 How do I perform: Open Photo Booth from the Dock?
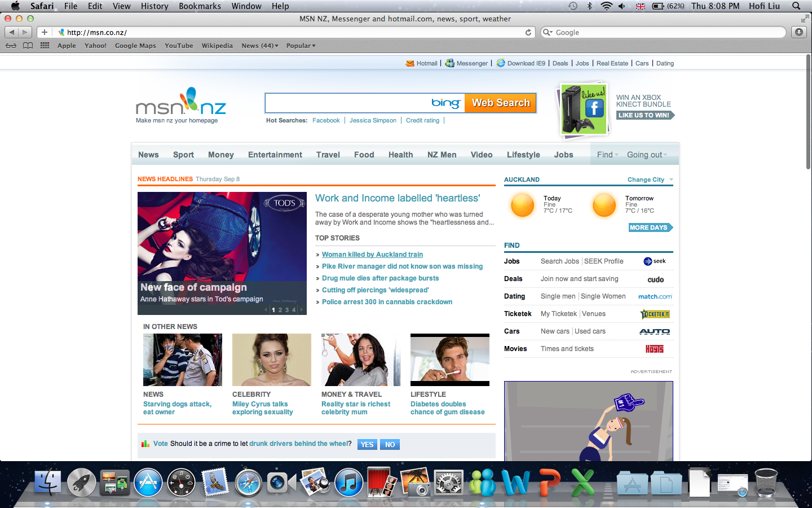click(382, 483)
